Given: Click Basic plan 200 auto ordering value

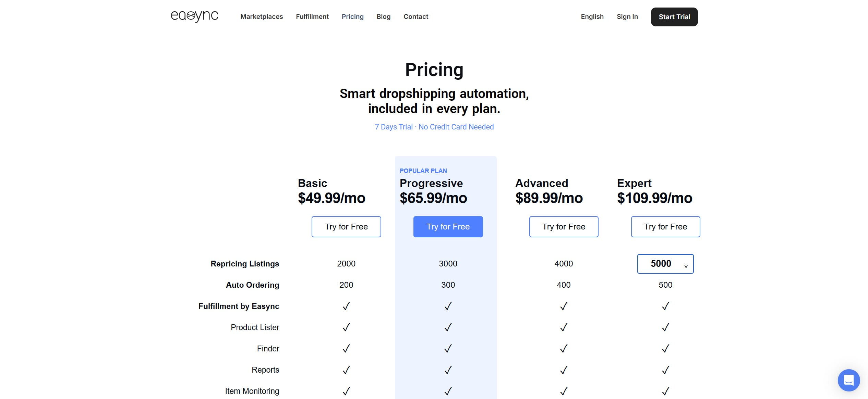Looking at the screenshot, I should point(346,285).
